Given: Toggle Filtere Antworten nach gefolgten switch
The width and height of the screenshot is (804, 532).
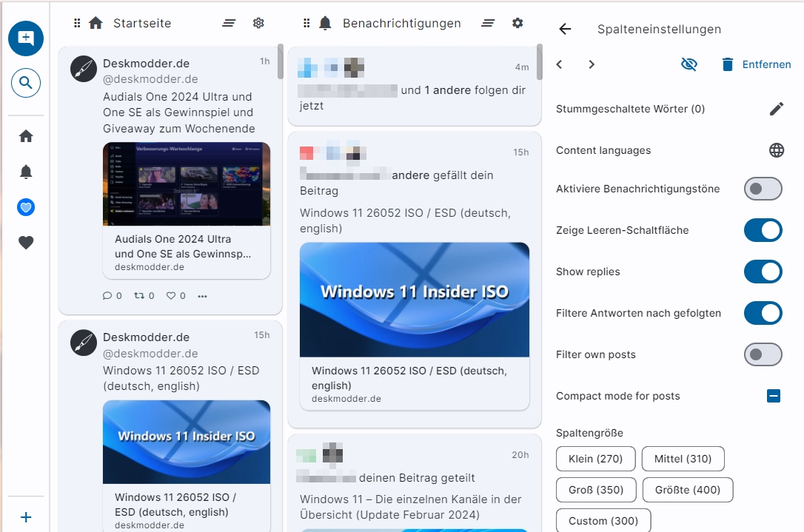Looking at the screenshot, I should click(x=763, y=313).
